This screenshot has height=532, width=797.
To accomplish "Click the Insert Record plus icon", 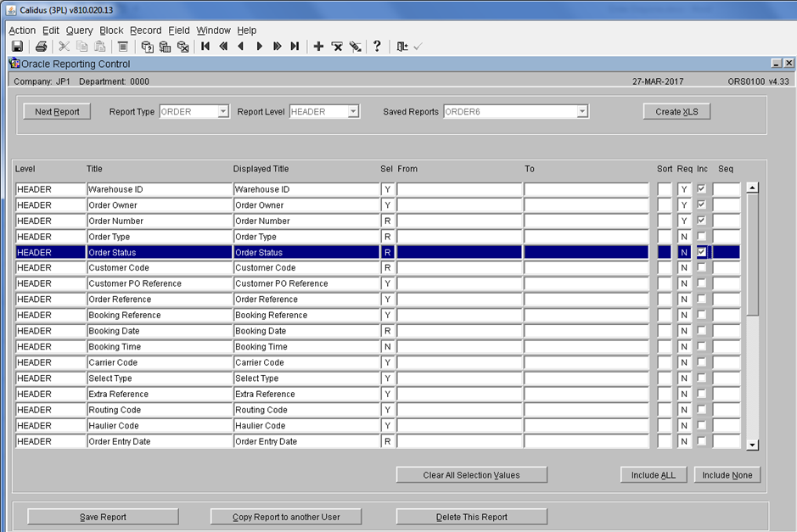I will coord(318,47).
